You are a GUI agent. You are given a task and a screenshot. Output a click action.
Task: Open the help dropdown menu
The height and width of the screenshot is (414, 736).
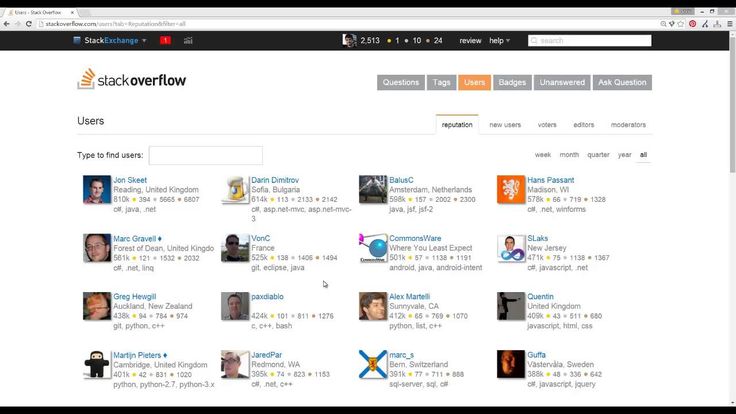(x=499, y=40)
